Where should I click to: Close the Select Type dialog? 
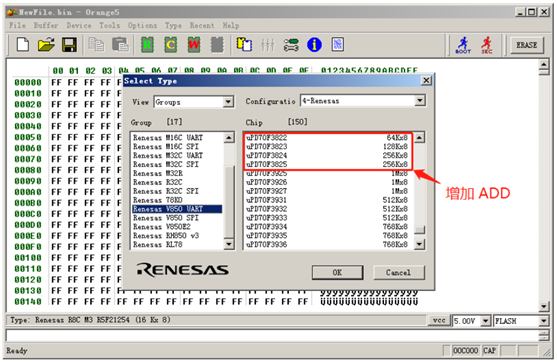pos(426,81)
